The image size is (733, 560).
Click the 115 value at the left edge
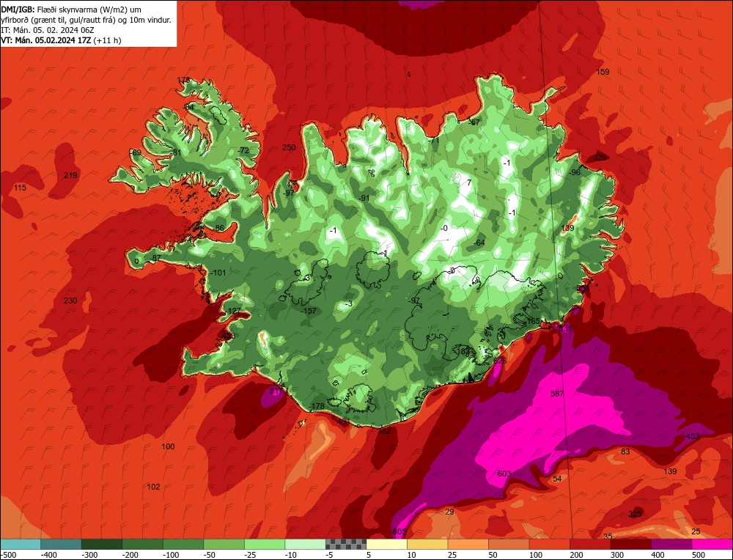[x=20, y=188]
